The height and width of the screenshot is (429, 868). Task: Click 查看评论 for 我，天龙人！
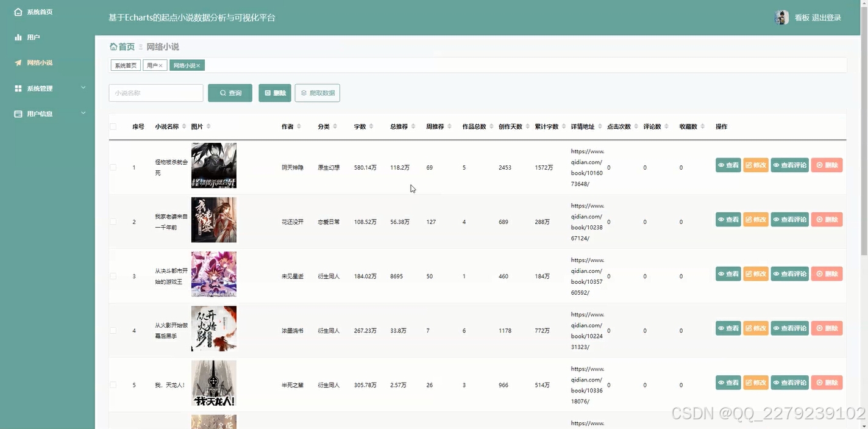click(x=790, y=383)
